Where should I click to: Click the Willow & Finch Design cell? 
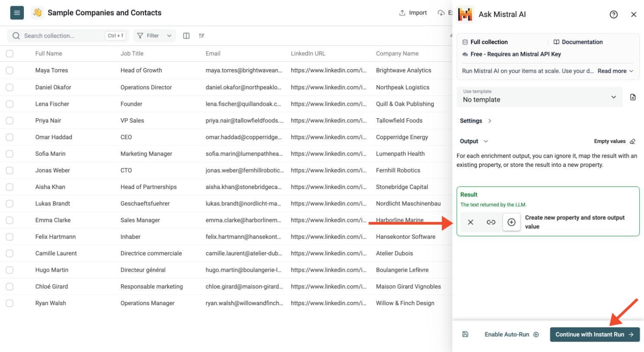click(x=405, y=303)
